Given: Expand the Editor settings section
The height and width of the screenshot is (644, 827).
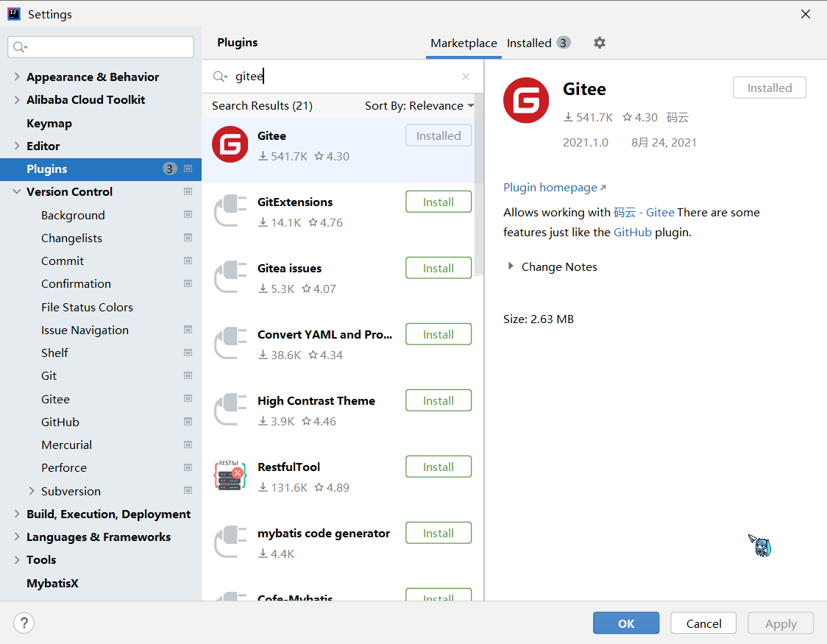Looking at the screenshot, I should pyautogui.click(x=17, y=146).
